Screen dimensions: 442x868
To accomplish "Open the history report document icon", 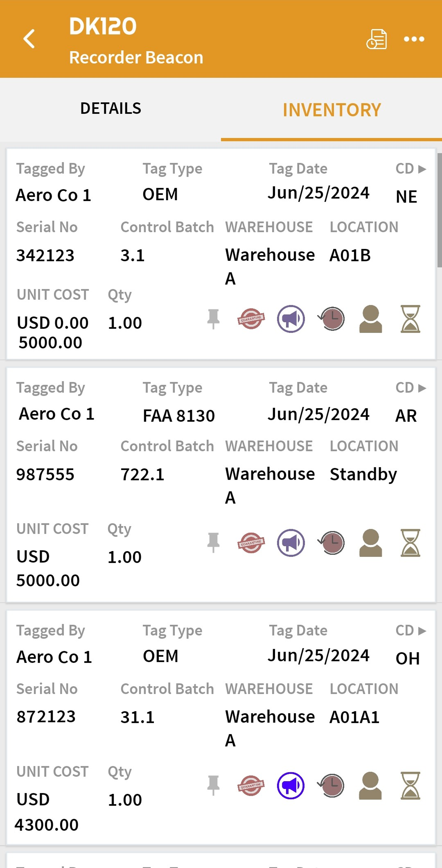I will pos(377,39).
